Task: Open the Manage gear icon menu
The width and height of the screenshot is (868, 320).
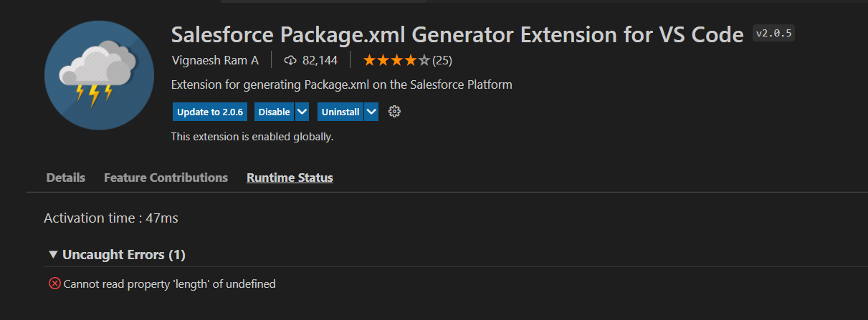Action: point(394,112)
